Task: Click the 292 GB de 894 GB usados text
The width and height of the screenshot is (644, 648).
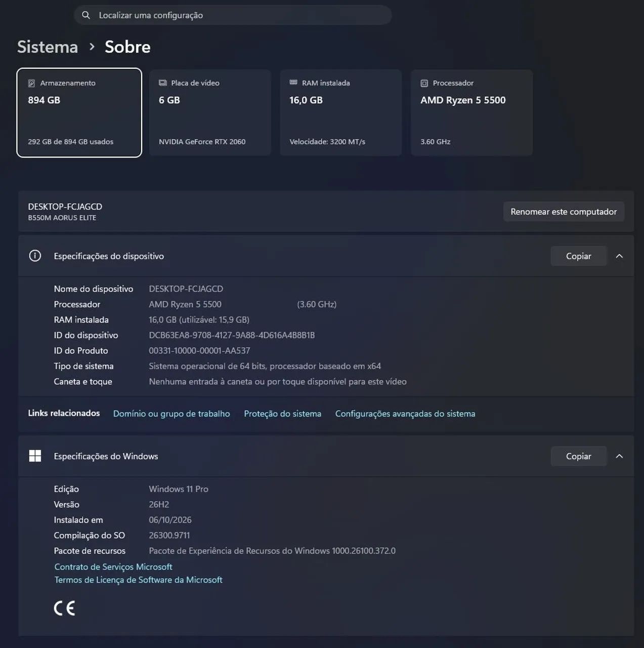Action: pyautogui.click(x=70, y=142)
